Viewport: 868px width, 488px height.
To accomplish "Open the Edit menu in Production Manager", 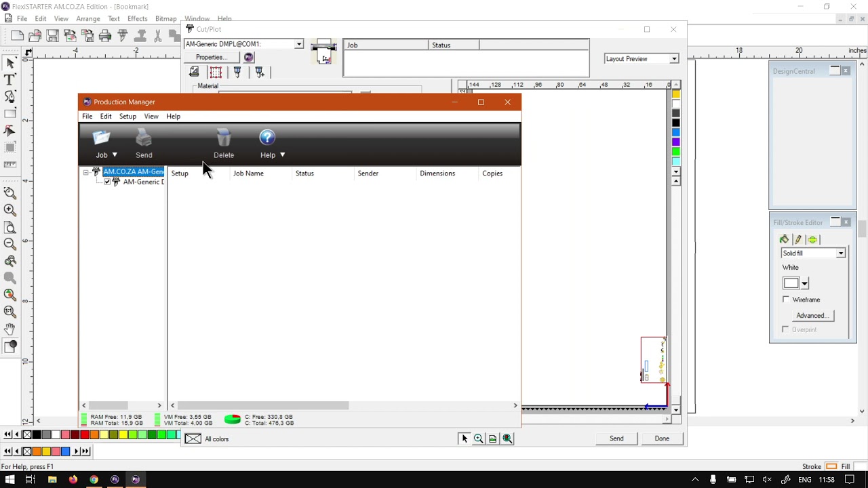I will coord(106,117).
